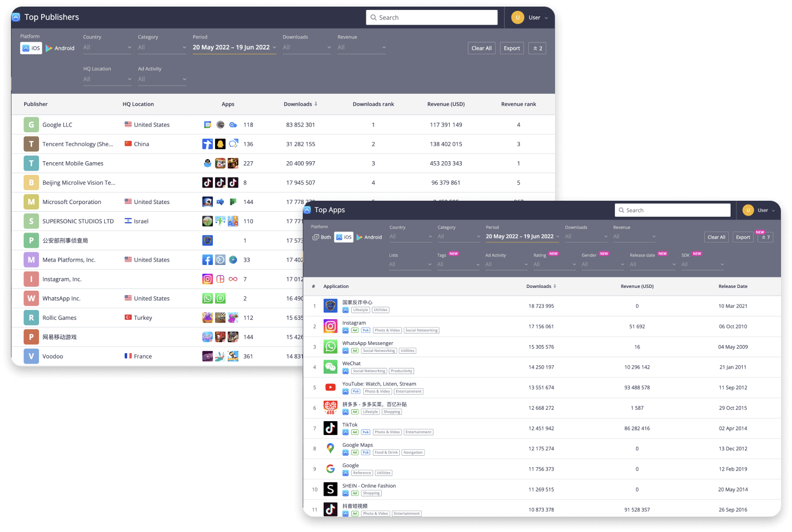Screen dimensions: 792x532
Task: Focus the Top Publishers search field
Action: (x=432, y=18)
